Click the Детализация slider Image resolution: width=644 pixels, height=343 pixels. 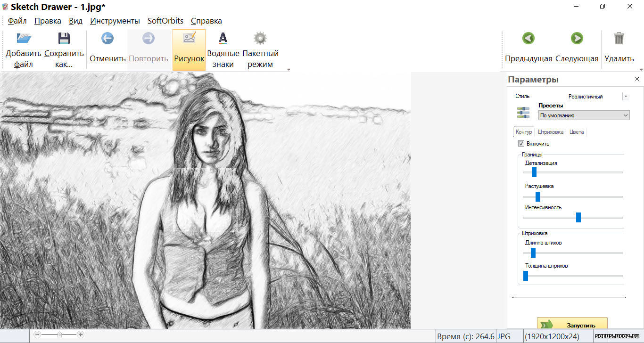[573, 172]
